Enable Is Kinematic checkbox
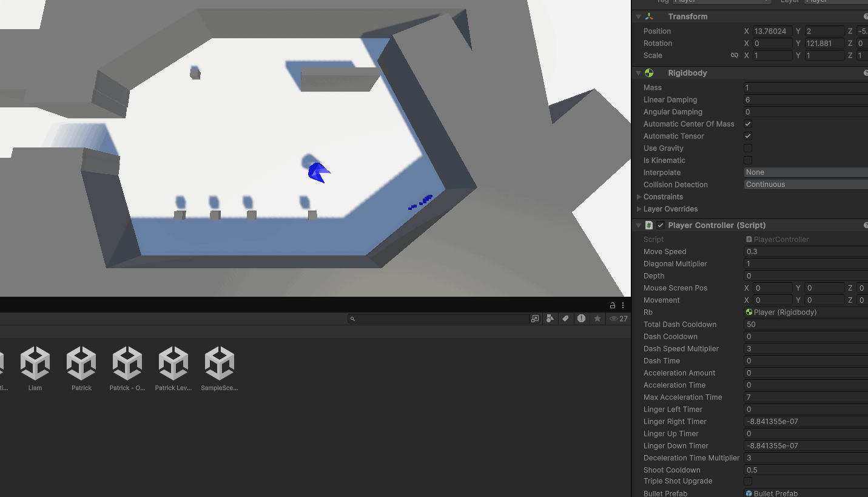The width and height of the screenshot is (868, 497). coord(748,160)
